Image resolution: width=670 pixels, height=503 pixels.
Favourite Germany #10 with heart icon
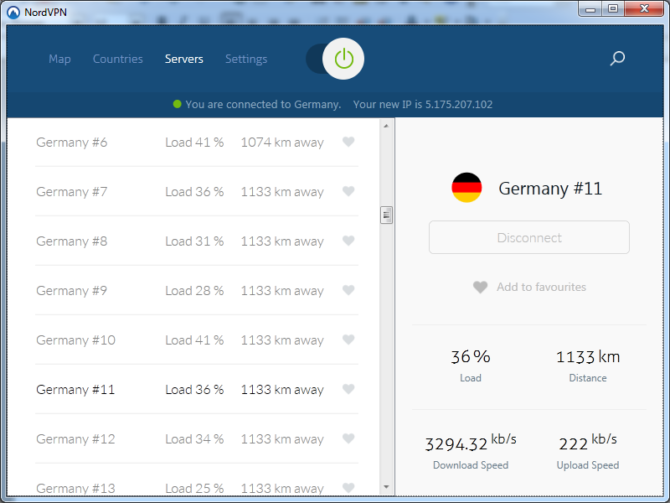click(x=349, y=340)
